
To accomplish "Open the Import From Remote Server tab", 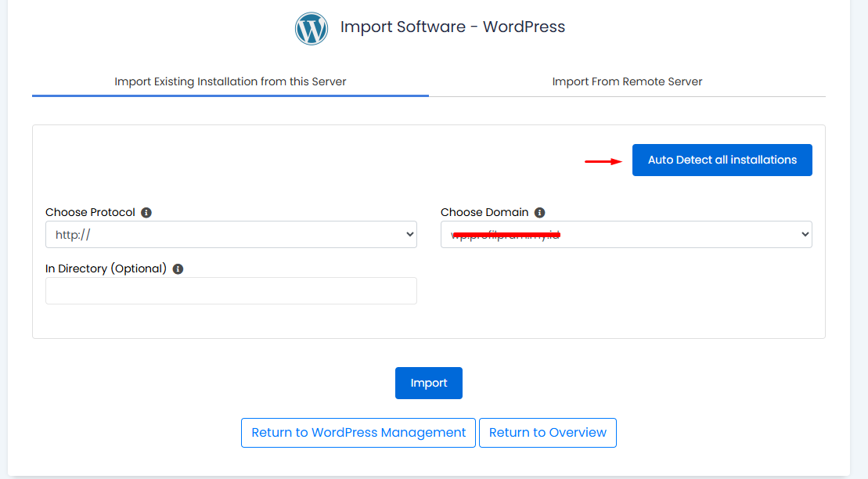I will [627, 81].
